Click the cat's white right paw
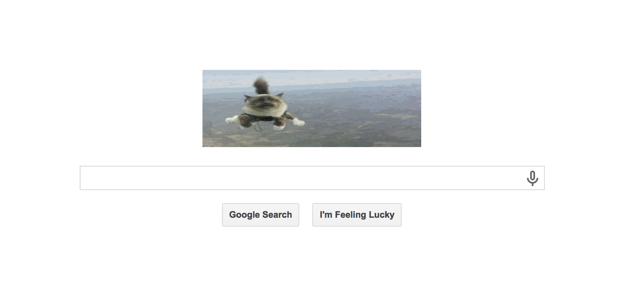This screenshot has width=644, height=286. (298, 121)
